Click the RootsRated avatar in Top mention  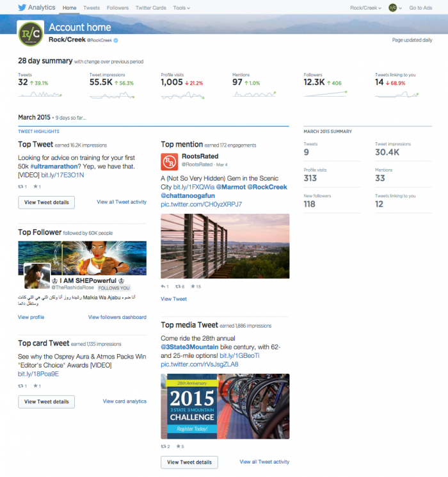point(170,161)
